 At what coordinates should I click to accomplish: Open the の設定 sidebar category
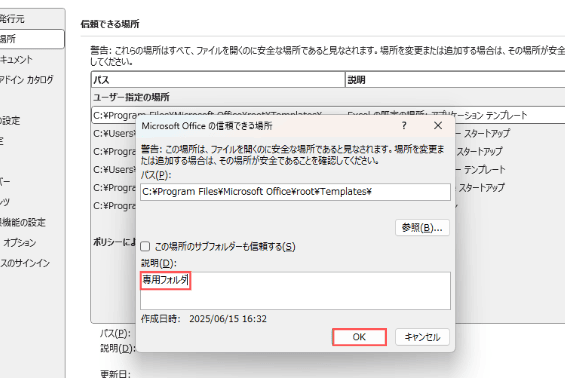(x=10, y=120)
